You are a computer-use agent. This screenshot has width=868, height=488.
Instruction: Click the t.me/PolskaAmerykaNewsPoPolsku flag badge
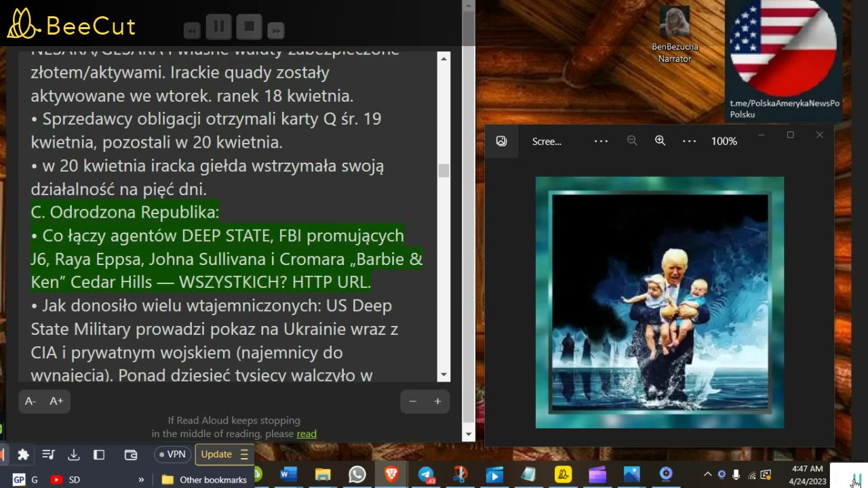(783, 61)
